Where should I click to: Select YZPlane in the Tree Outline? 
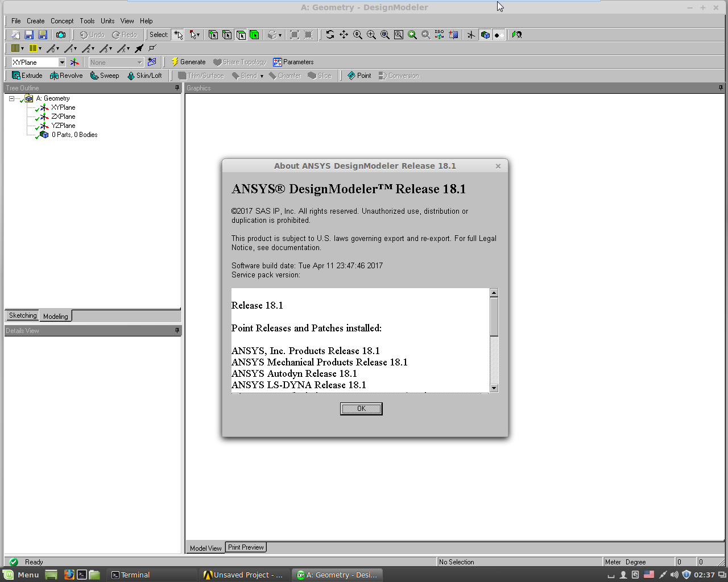pos(63,126)
